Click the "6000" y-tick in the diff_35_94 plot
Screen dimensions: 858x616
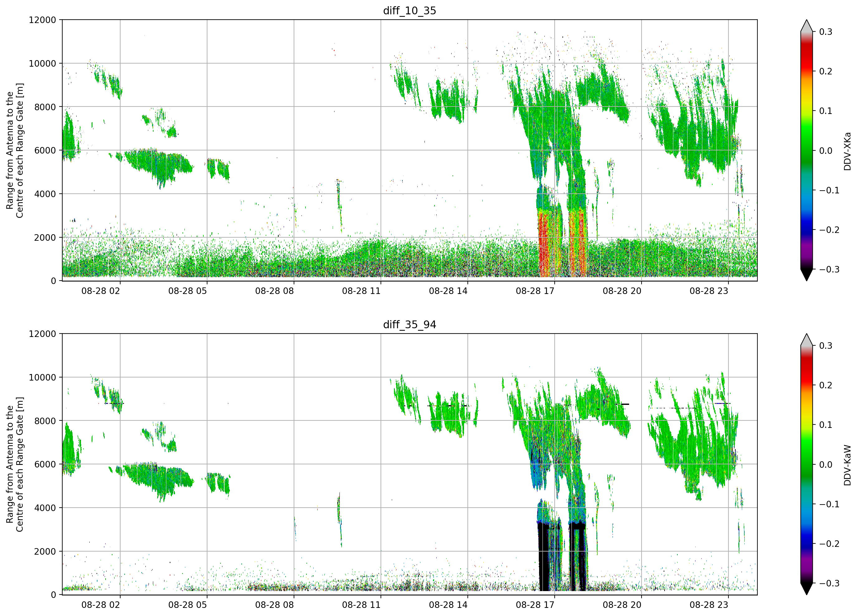(45, 465)
